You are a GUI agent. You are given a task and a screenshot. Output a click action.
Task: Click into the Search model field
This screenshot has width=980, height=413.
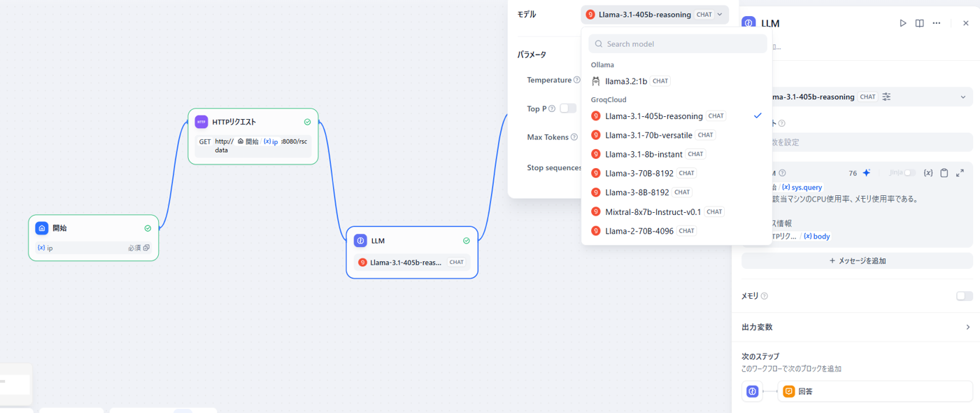point(677,43)
